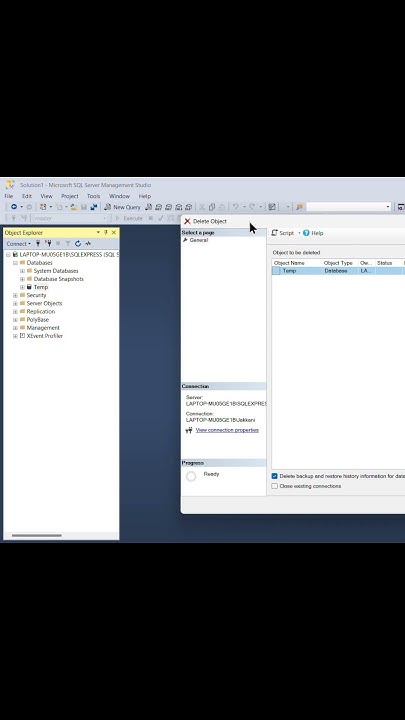Expand the Security folder node
The image size is (405, 720).
pos(15,295)
